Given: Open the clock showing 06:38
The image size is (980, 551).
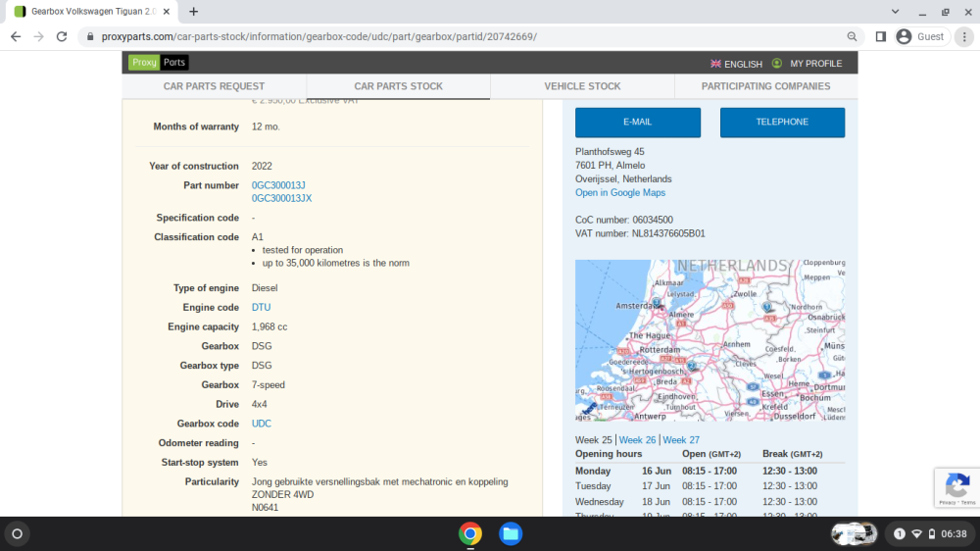Looking at the screenshot, I should coord(954,534).
